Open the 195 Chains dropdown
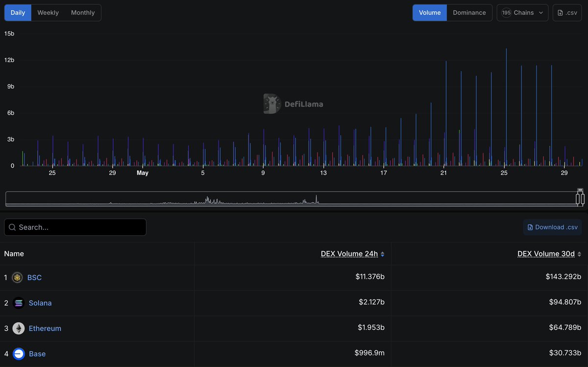 (x=522, y=13)
